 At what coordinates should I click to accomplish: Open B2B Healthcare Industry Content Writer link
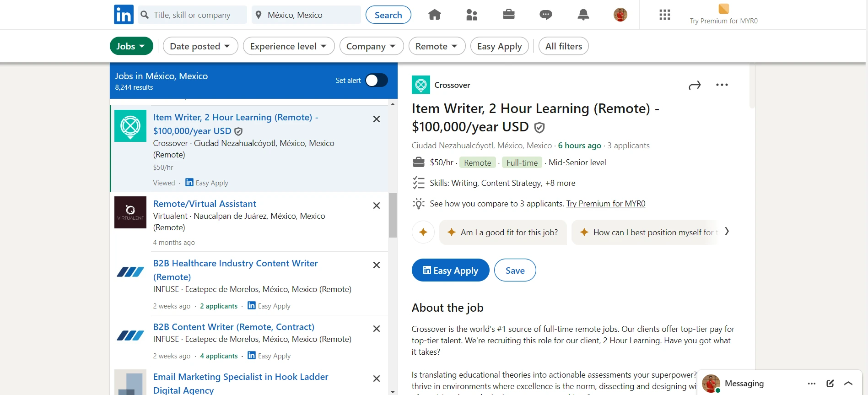[x=235, y=270]
